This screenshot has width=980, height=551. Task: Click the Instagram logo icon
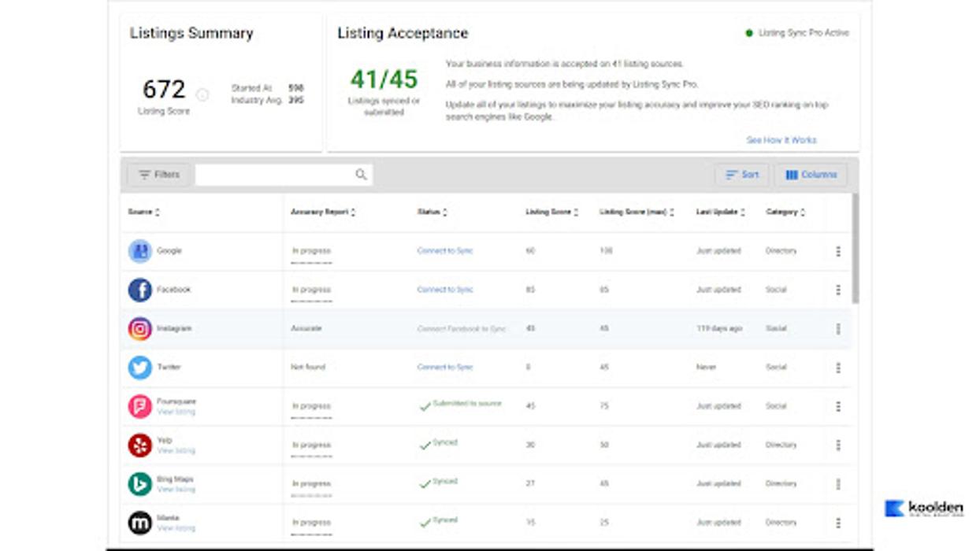pos(140,328)
